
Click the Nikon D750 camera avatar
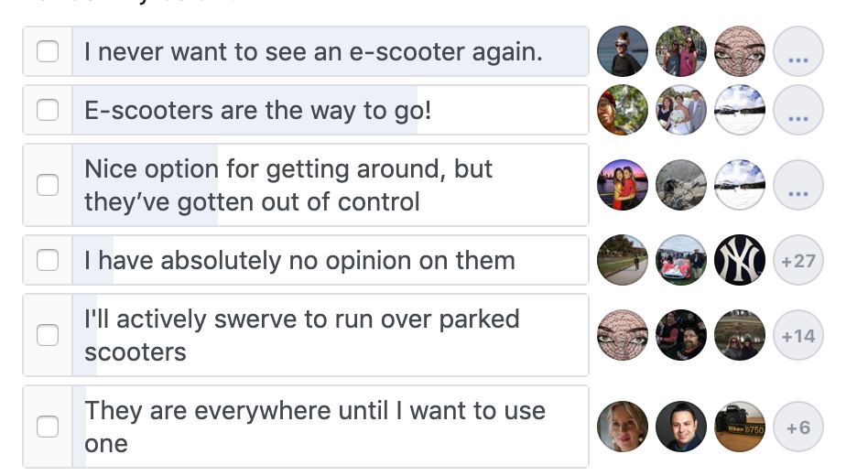point(739,427)
